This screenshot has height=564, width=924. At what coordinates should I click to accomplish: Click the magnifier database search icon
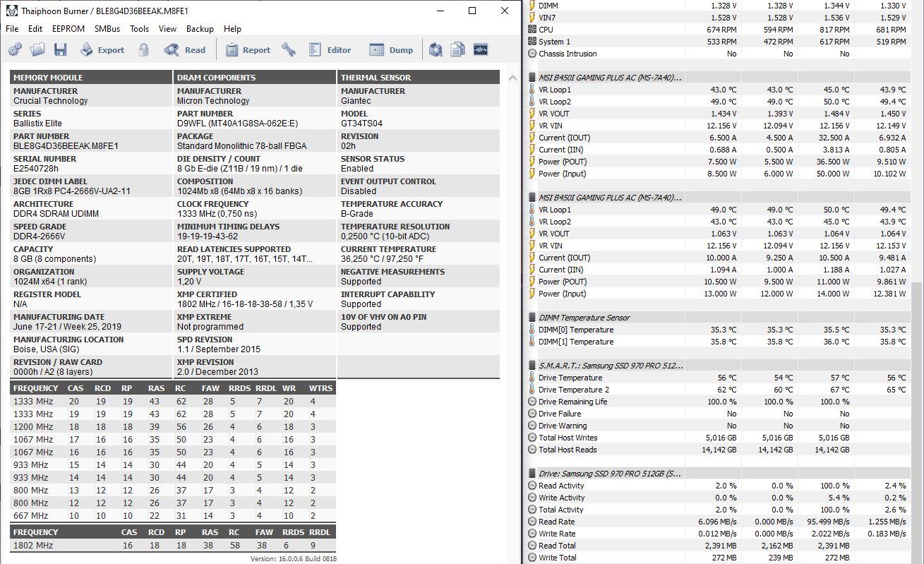(436, 49)
